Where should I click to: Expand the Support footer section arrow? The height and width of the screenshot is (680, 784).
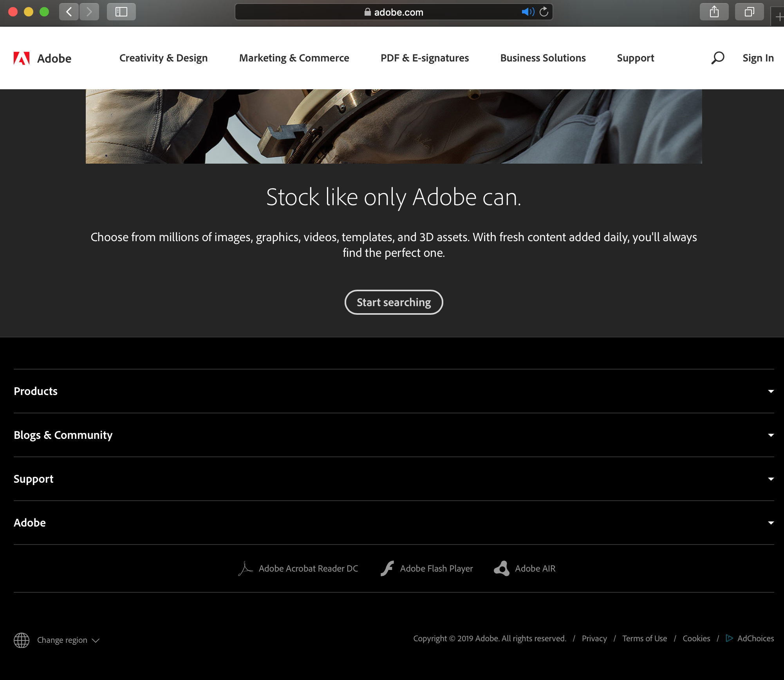pos(771,479)
